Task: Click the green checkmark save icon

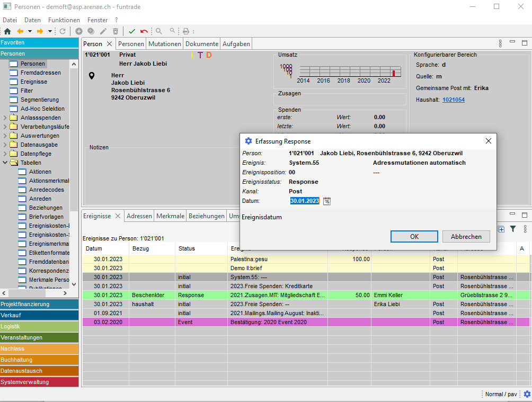Action: click(132, 31)
